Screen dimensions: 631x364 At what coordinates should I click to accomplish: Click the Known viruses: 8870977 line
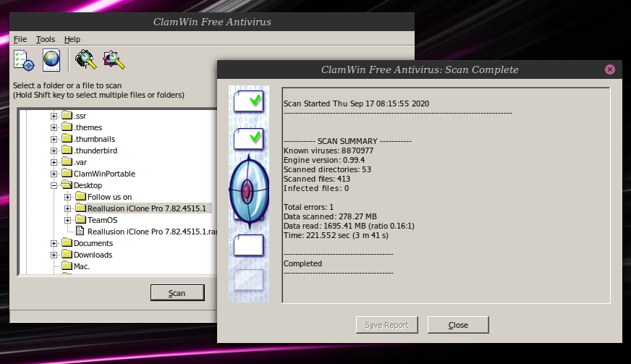tap(329, 151)
